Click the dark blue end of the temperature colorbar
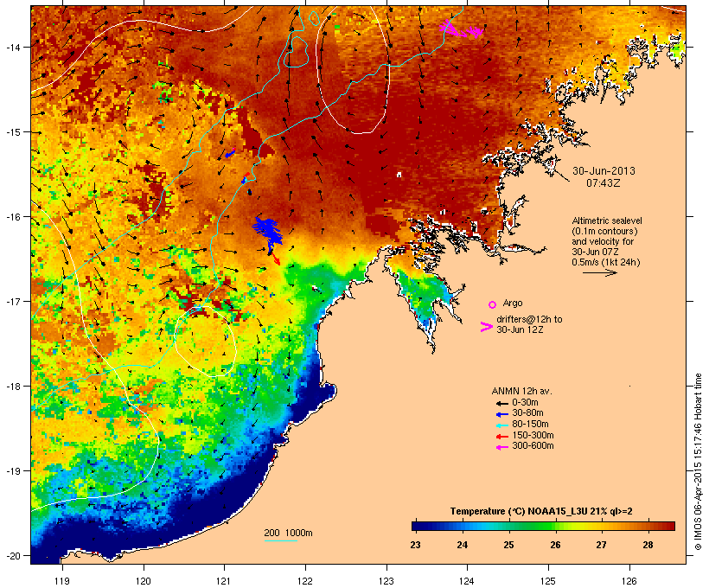The image size is (709, 588). [x=418, y=526]
